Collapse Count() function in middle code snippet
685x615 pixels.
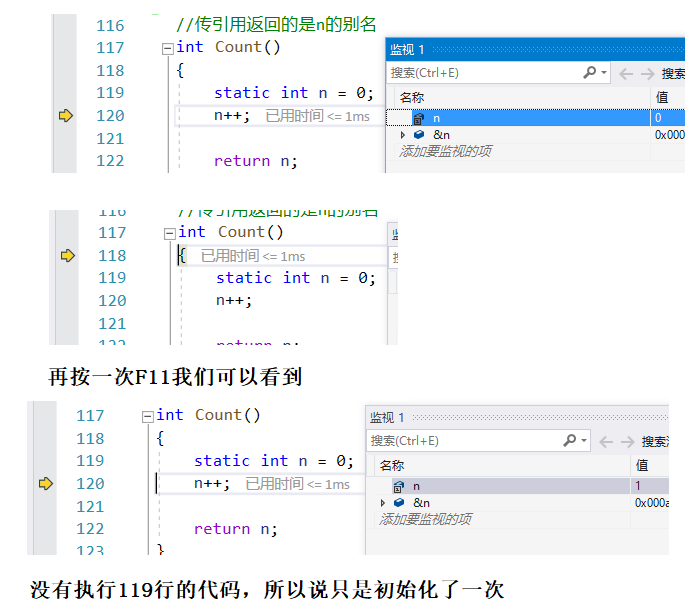170,234
